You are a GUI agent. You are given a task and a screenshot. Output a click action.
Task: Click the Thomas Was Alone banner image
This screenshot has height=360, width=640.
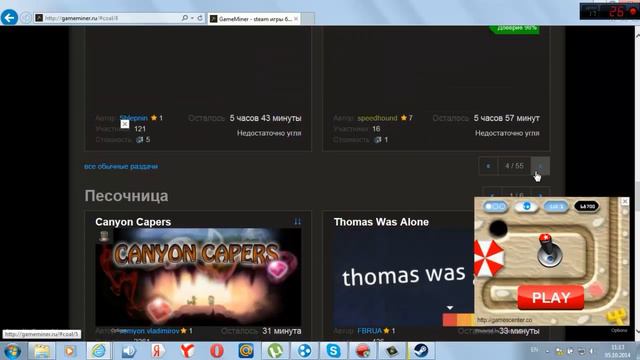tap(403, 277)
